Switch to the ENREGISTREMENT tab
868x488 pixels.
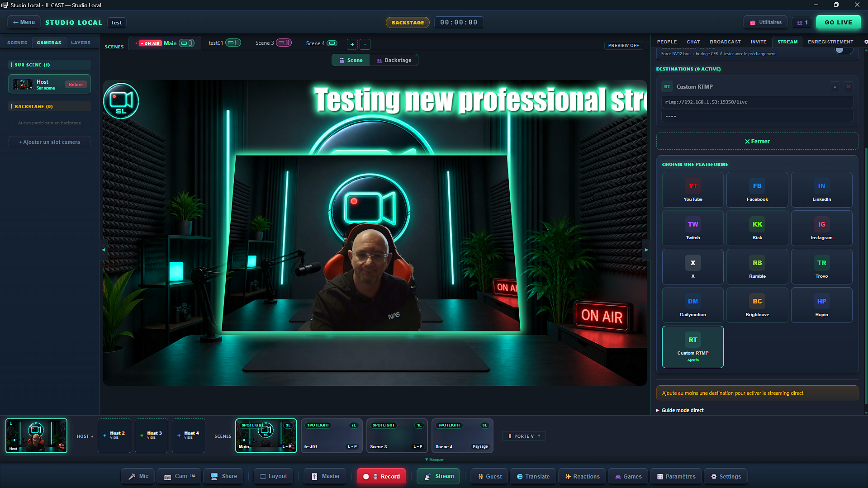click(830, 42)
